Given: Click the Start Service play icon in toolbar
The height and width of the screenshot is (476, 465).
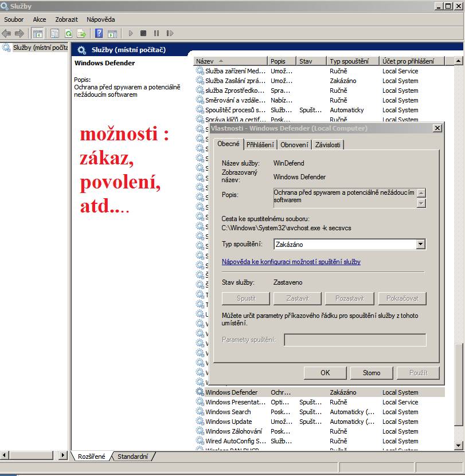Looking at the screenshot, I should pos(131,33).
